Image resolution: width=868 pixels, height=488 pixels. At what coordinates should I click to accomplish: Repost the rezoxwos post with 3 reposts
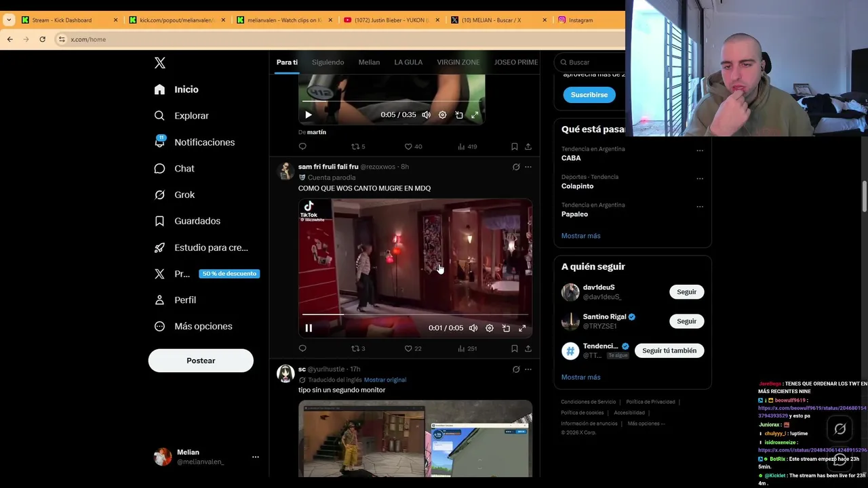(x=357, y=348)
